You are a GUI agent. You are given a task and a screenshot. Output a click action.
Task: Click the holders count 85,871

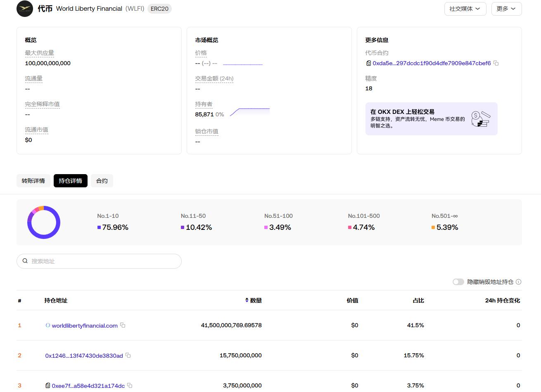(204, 114)
